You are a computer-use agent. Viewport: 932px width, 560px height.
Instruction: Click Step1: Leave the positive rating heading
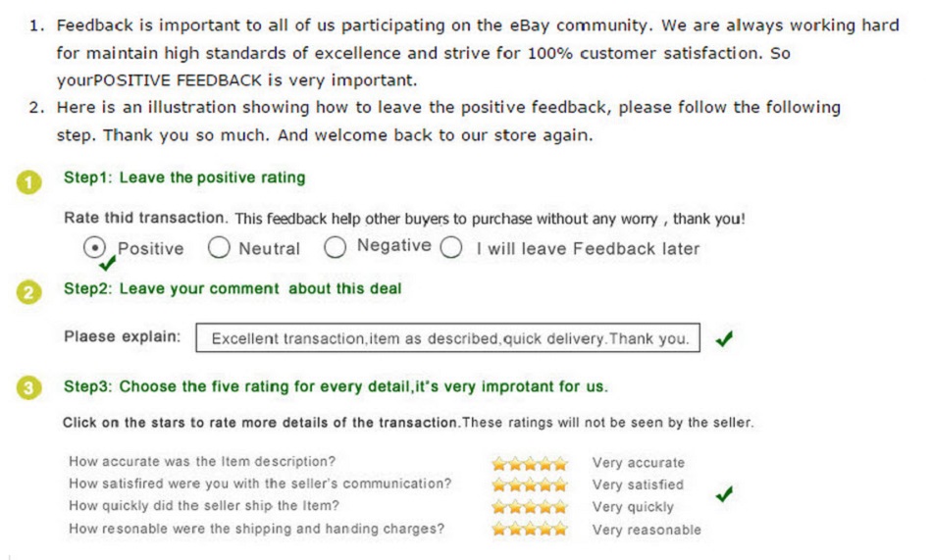click(184, 178)
